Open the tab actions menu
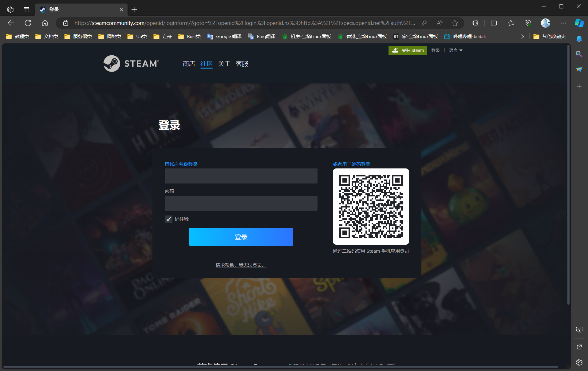This screenshot has width=588, height=371. [26, 10]
